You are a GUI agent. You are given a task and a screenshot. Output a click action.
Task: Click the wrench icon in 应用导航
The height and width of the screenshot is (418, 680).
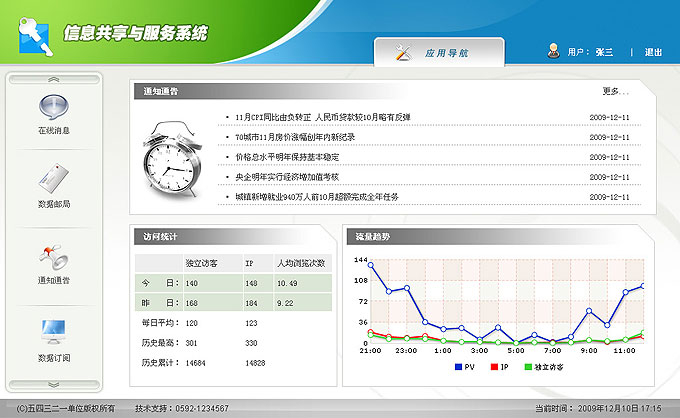403,51
